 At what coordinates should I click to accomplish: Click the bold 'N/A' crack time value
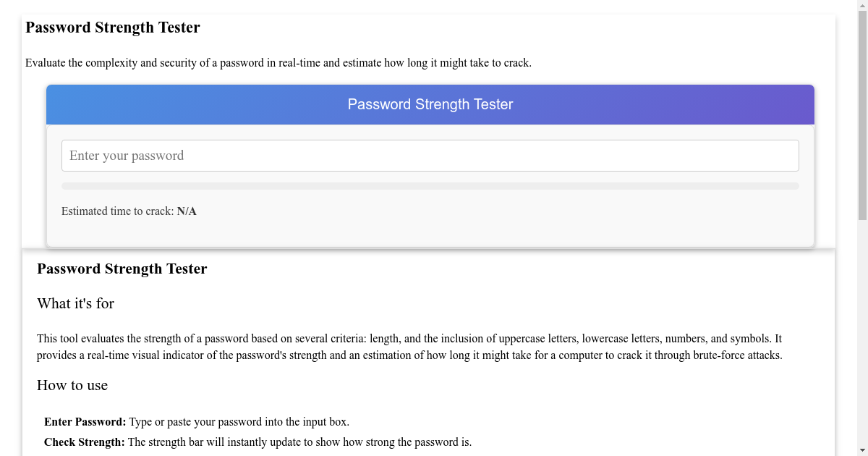click(186, 211)
